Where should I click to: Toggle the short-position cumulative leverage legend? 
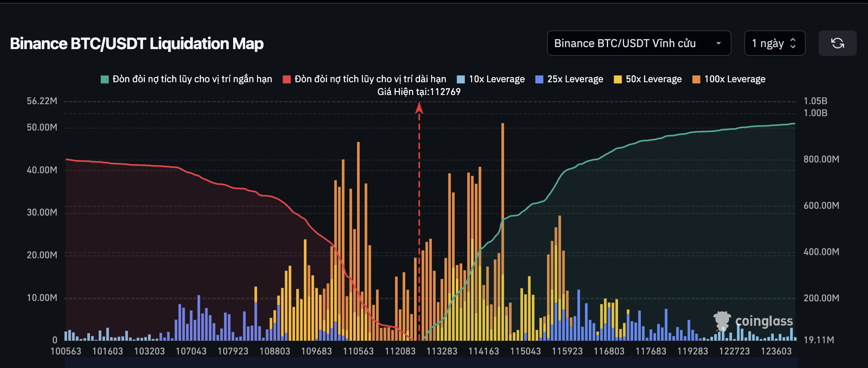186,79
